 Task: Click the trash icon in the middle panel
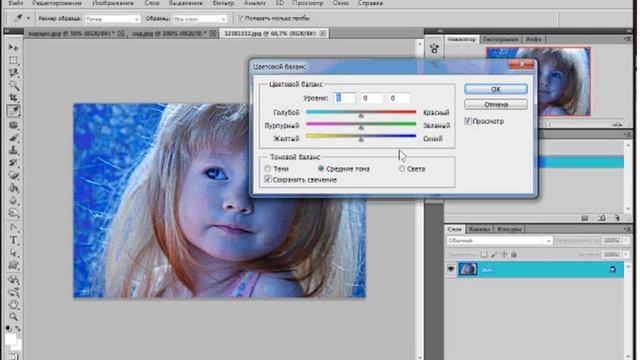pos(617,218)
